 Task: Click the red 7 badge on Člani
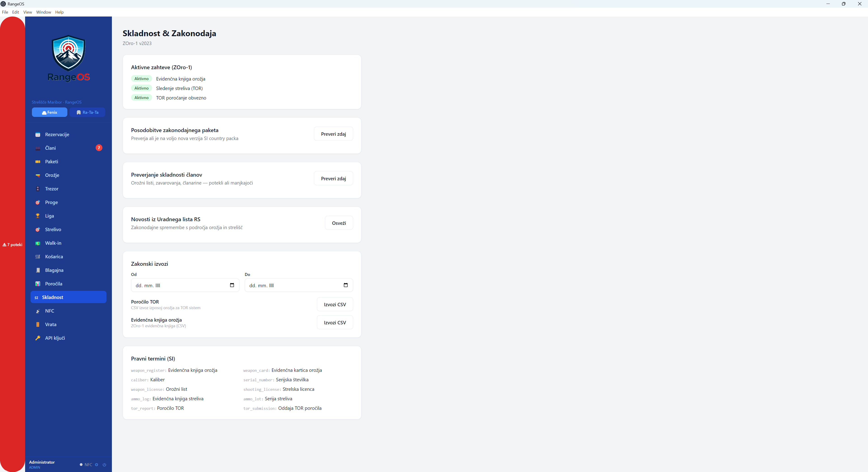[x=99, y=148]
